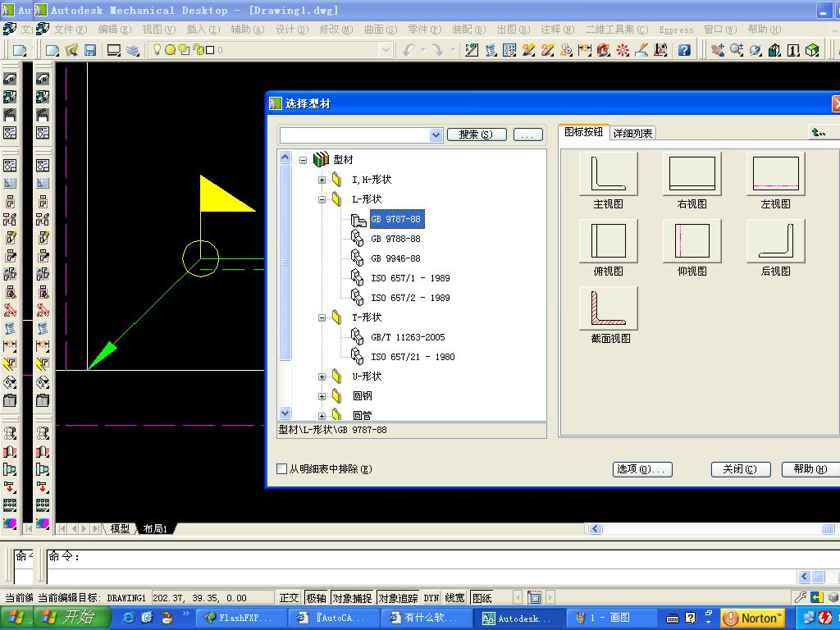The height and width of the screenshot is (630, 840).
Task: Click the search text input field
Action: point(354,135)
